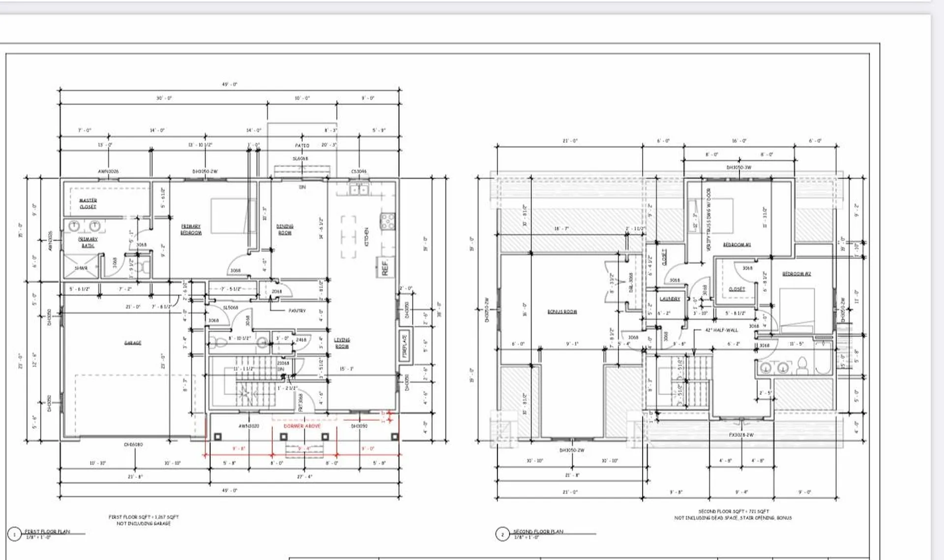Click the kitchen stove burner symbol
Screen dimensions: 944x560
click(387, 222)
